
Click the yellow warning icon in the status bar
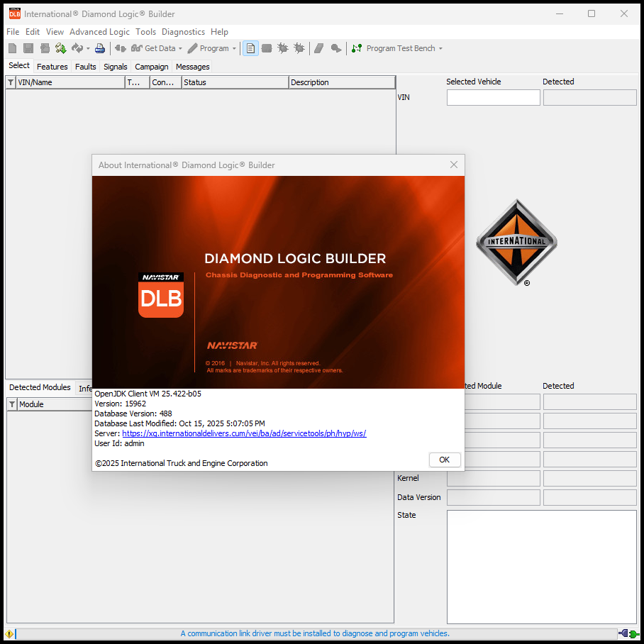(x=9, y=633)
